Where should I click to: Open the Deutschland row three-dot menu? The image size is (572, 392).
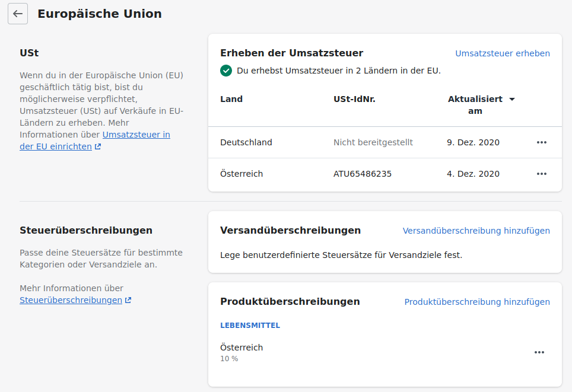(541, 142)
